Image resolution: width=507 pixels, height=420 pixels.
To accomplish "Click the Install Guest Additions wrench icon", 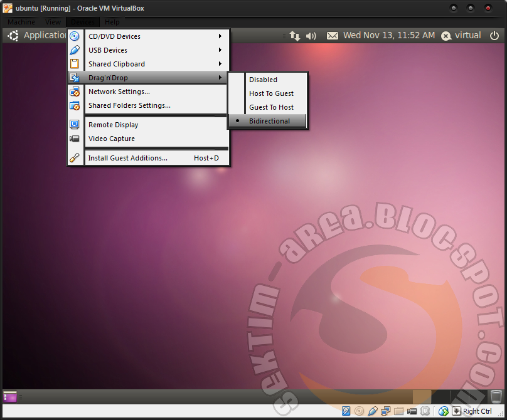I will pyautogui.click(x=75, y=158).
